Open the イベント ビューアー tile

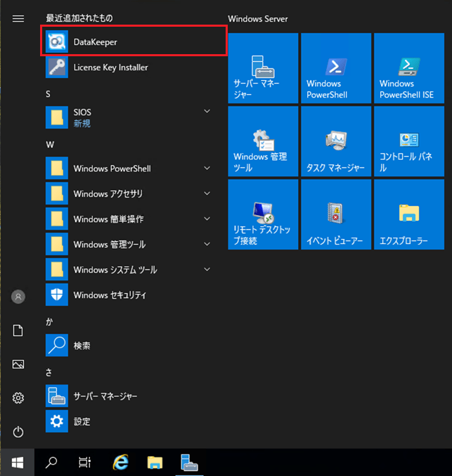tap(336, 214)
